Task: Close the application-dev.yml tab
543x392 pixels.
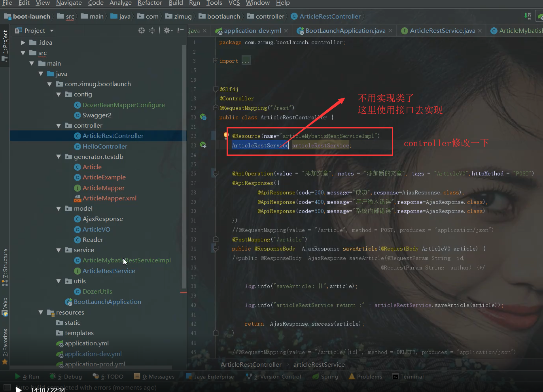Action: point(287,30)
